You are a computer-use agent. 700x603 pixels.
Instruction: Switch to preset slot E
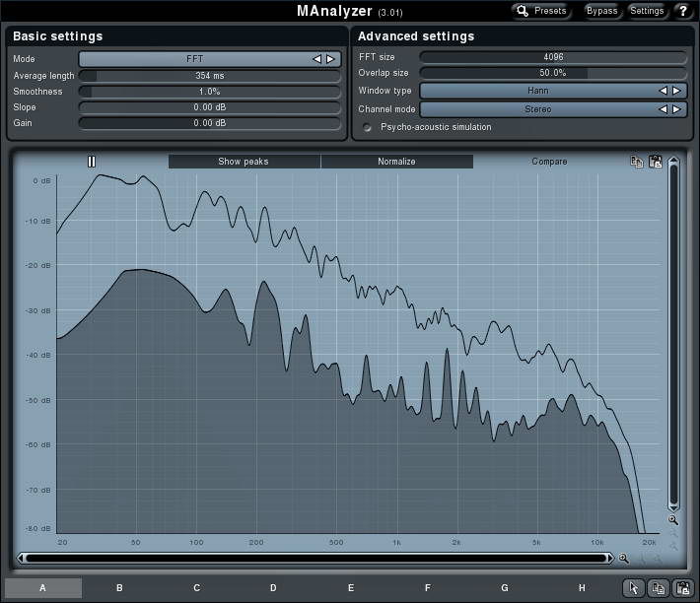click(351, 588)
